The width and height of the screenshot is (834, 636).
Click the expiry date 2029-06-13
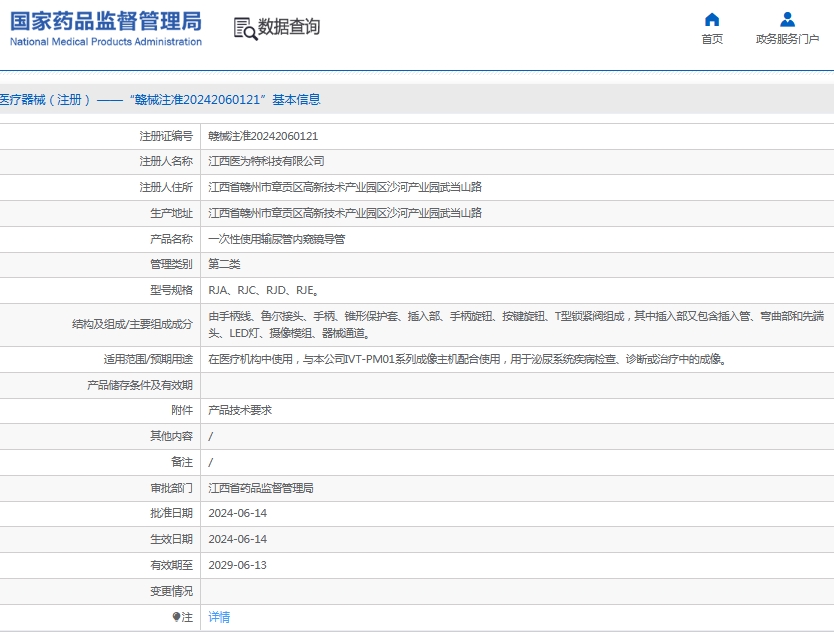(x=238, y=565)
